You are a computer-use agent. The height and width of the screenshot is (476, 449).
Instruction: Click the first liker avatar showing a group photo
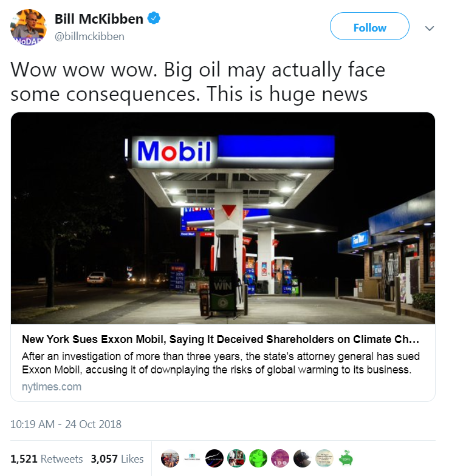(171, 459)
